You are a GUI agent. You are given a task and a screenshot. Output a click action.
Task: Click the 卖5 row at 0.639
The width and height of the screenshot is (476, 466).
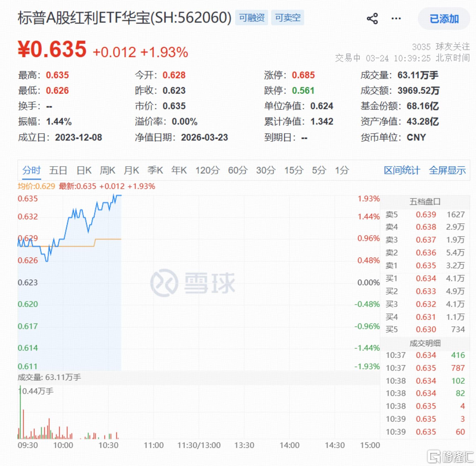pos(425,215)
